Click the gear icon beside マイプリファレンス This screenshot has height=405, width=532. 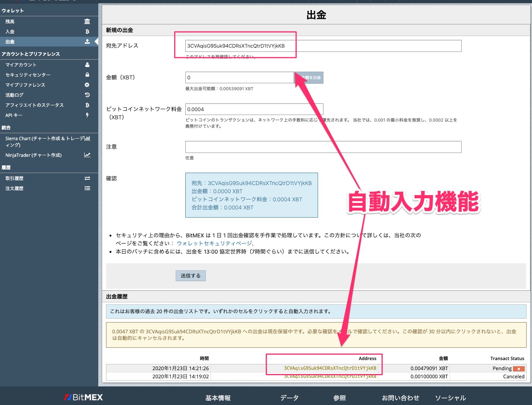(87, 85)
